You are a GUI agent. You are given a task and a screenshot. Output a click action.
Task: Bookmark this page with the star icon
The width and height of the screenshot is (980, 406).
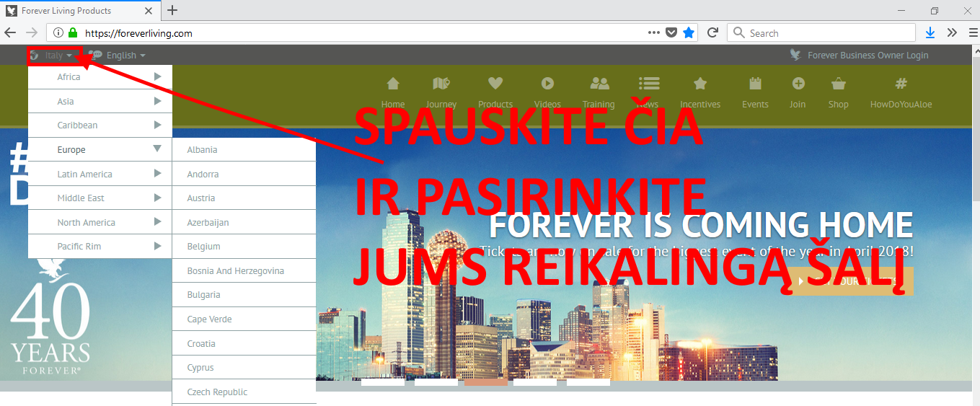[689, 32]
